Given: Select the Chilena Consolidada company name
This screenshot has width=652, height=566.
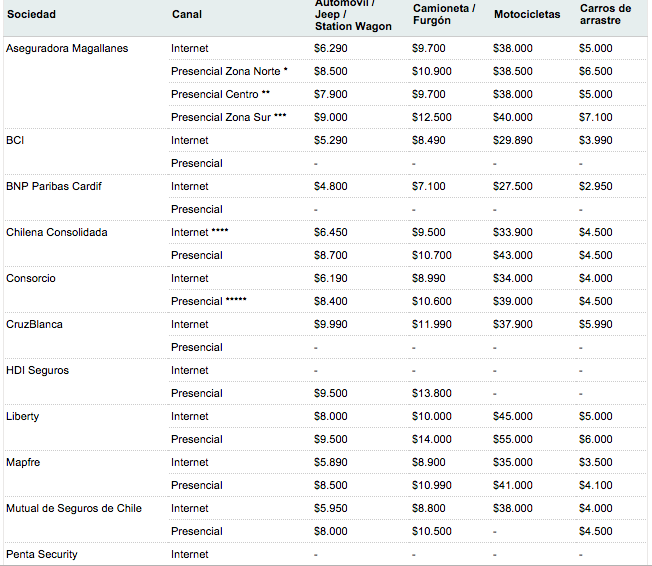Looking at the screenshot, I should tap(57, 232).
